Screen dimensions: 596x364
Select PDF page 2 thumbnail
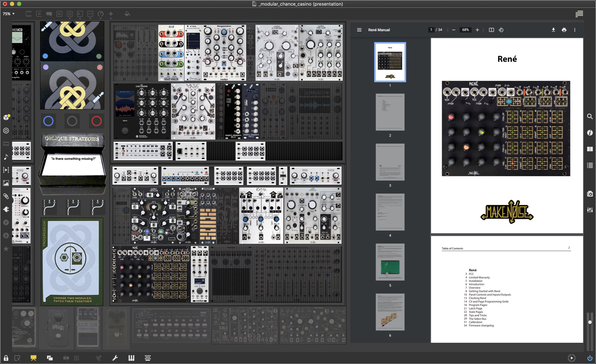tap(390, 112)
